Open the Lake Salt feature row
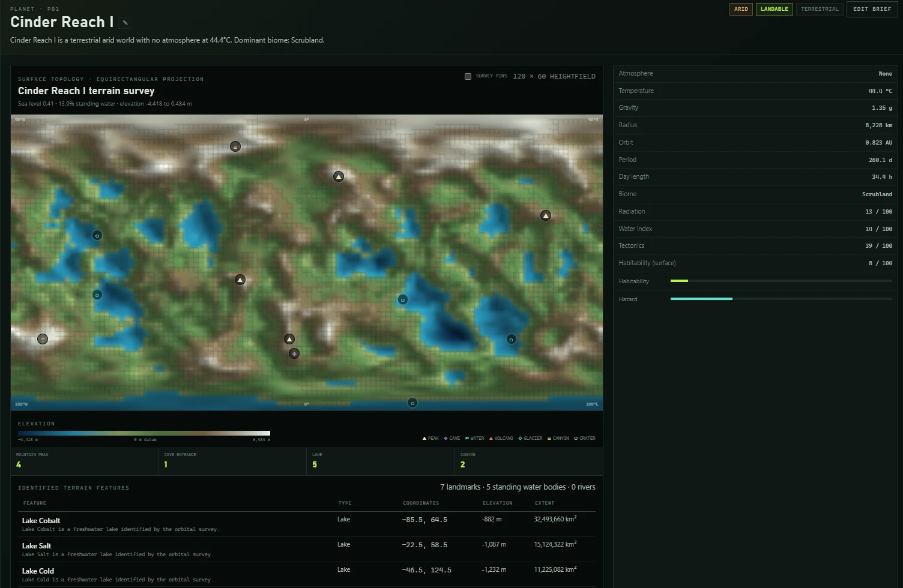The image size is (903, 588). pos(307,550)
